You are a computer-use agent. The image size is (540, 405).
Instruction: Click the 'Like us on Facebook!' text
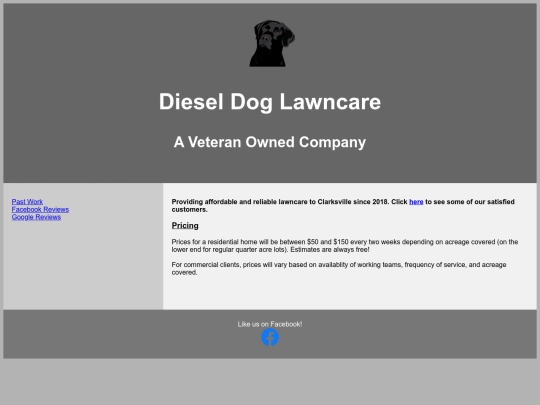click(270, 324)
